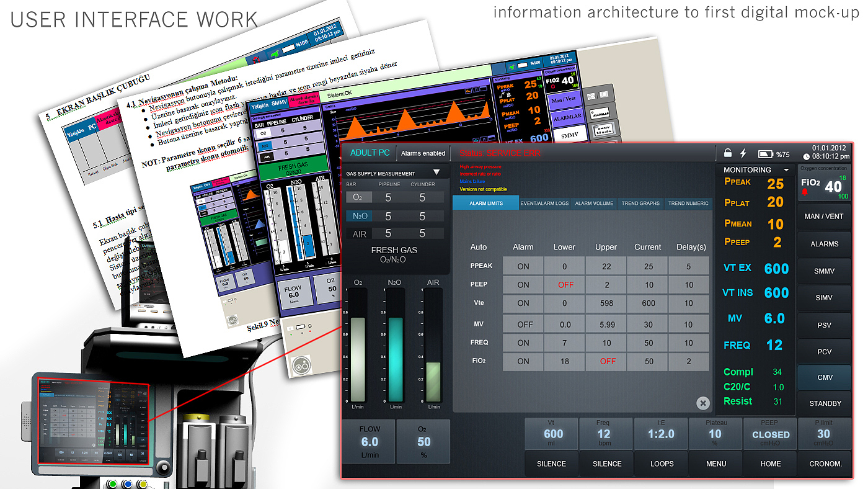
Task: Click the crossed-out red icon in the document page header
Action: (255, 60)
